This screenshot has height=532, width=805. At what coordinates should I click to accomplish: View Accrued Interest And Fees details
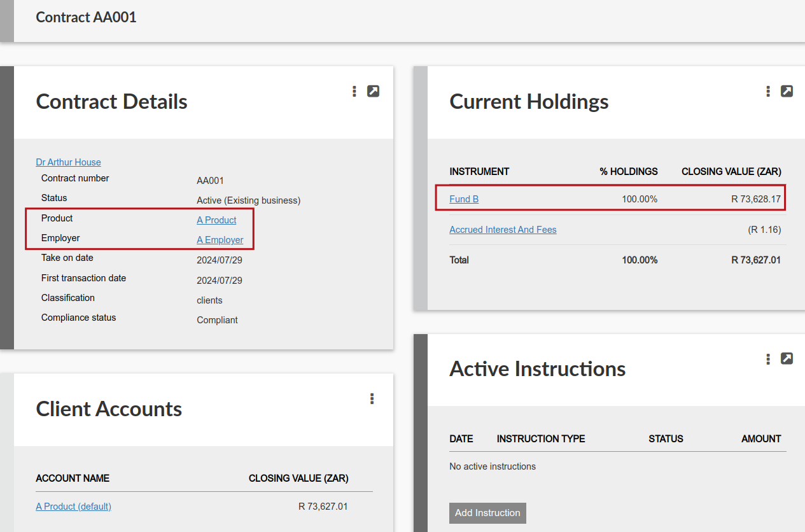pyautogui.click(x=503, y=230)
